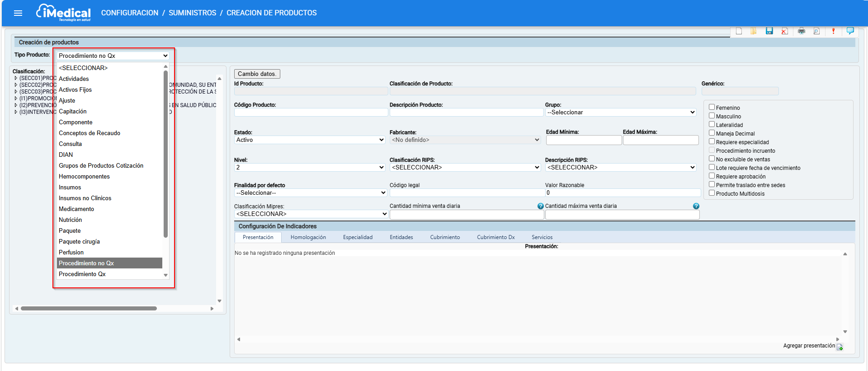Screen dimensions: 868x371
Task: Click help icon beside Cantidad máxima venta diaria
Action: 696,206
